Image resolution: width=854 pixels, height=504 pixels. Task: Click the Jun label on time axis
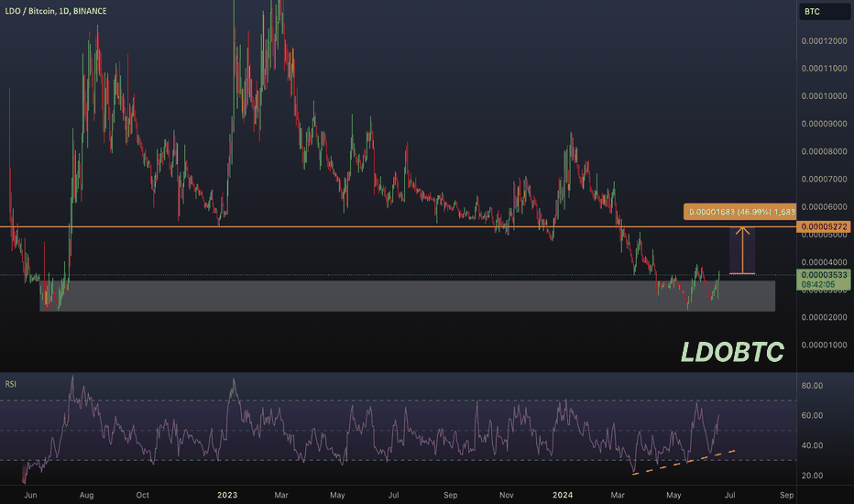pyautogui.click(x=30, y=495)
